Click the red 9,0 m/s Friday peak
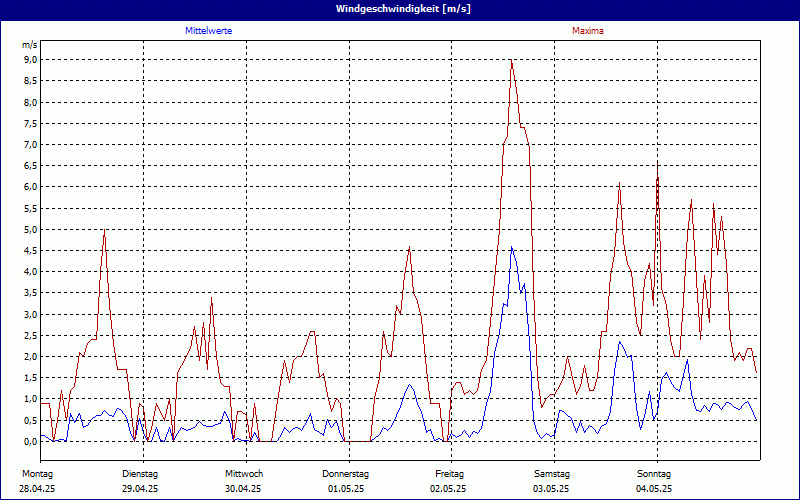Viewport: 800px width, 500px height. pos(511,60)
